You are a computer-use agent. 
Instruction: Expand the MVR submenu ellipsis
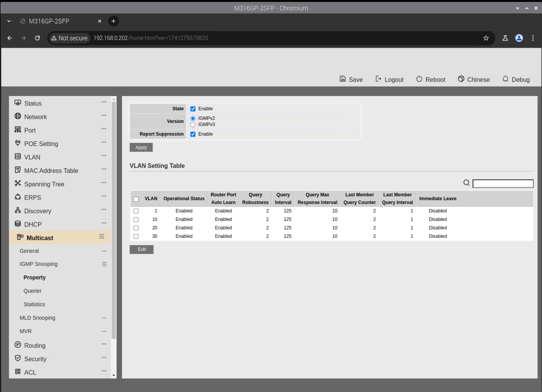click(x=104, y=331)
